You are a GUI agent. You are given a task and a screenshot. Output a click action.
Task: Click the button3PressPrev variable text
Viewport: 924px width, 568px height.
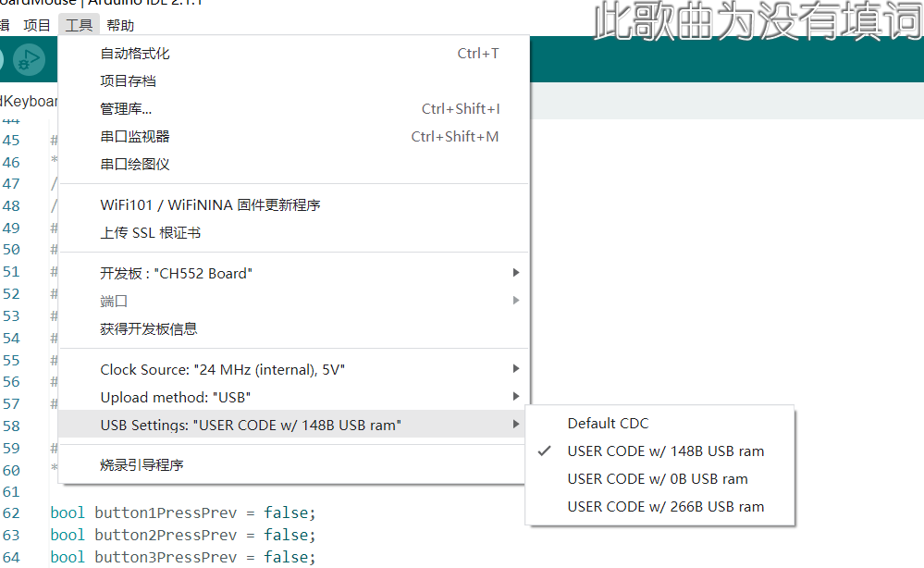(x=166, y=558)
